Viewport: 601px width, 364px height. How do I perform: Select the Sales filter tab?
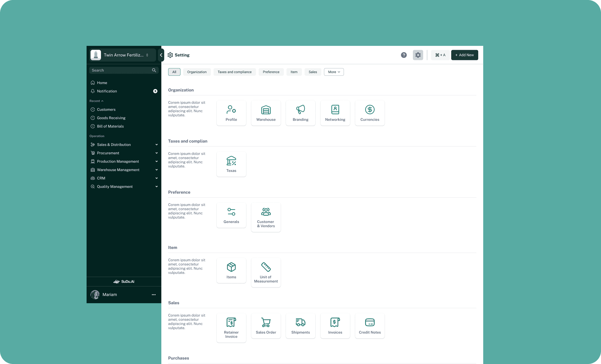click(313, 72)
